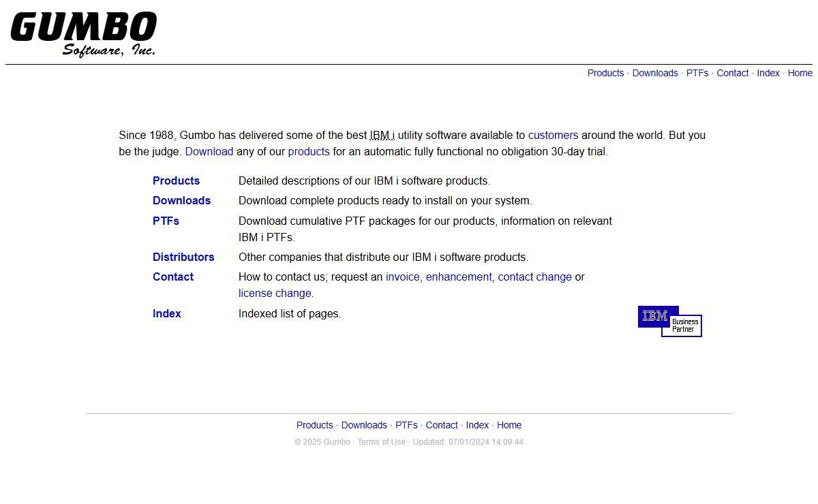Viewport: 818px width, 504px height.
Task: Follow the Download link in the intro paragraph
Action: click(x=209, y=151)
